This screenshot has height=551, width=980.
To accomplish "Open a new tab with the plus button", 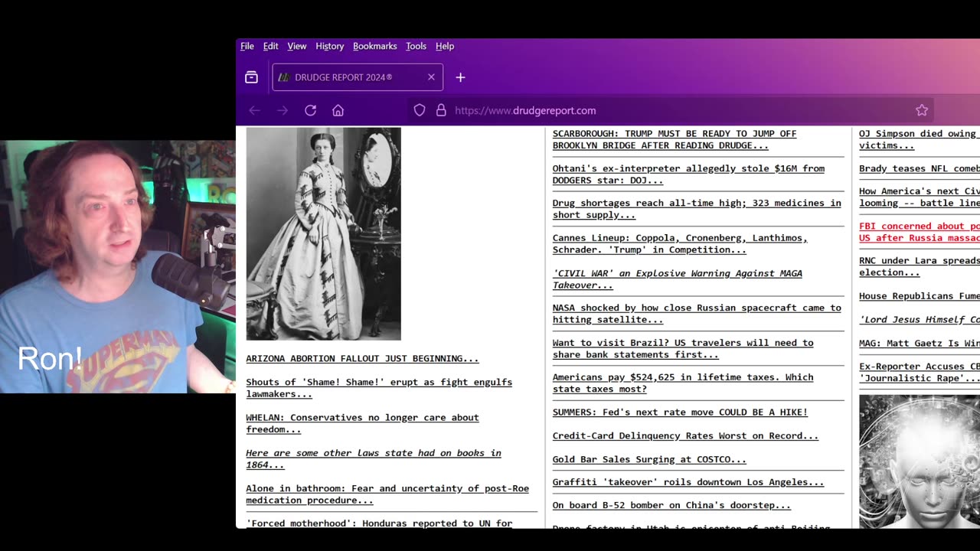I will (460, 77).
